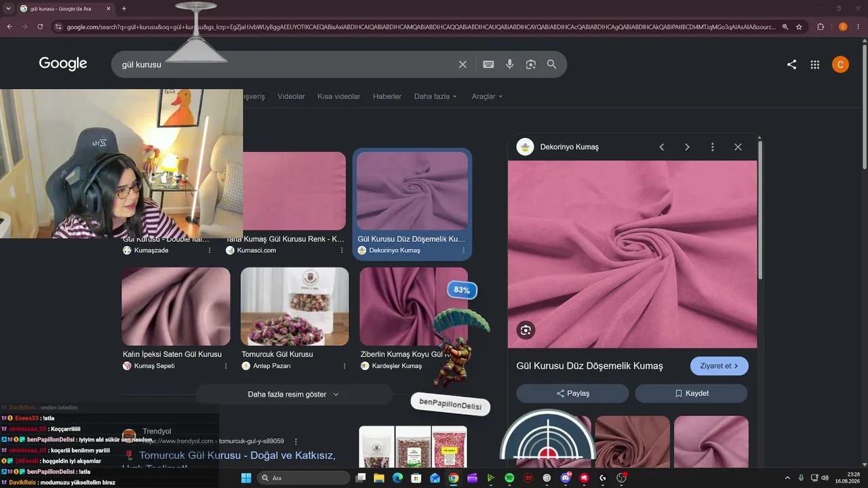Go to the Google logo homepage

point(63,64)
